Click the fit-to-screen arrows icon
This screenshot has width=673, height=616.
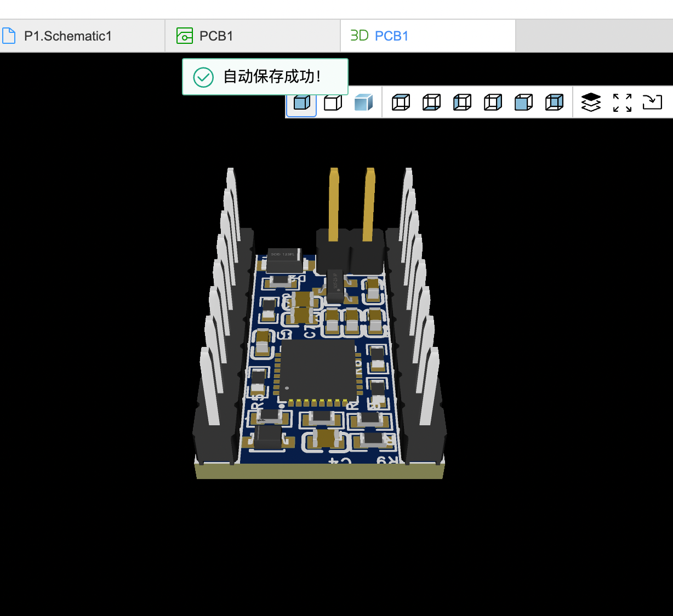point(622,102)
